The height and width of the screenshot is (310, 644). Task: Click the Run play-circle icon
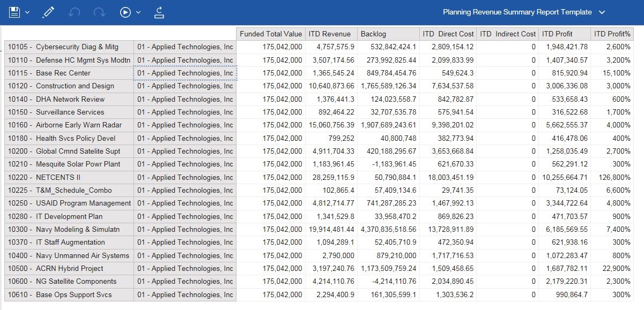125,12
